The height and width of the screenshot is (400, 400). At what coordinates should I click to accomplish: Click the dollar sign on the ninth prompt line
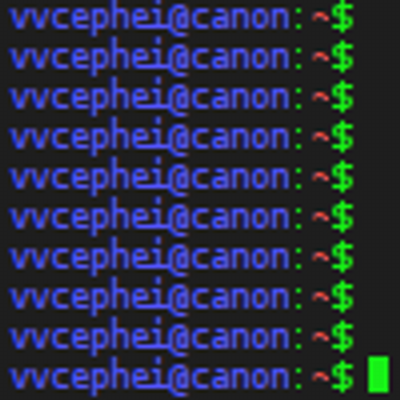pyautogui.click(x=342, y=336)
